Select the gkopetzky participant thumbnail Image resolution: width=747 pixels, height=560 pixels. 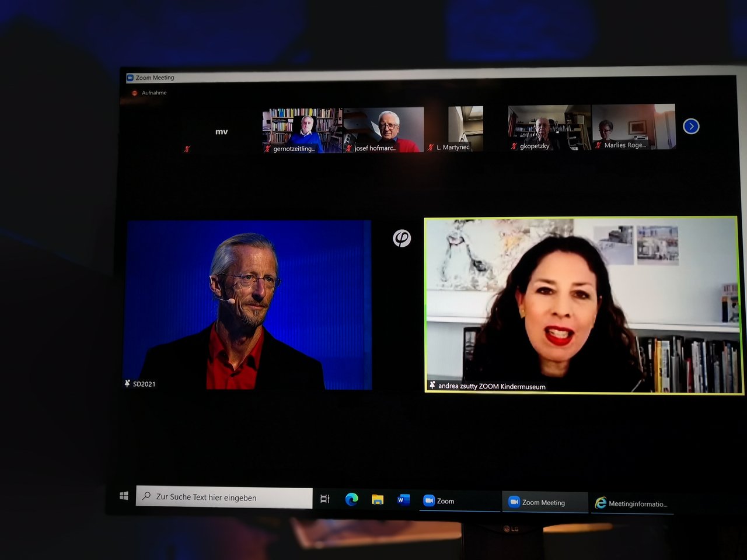click(549, 127)
